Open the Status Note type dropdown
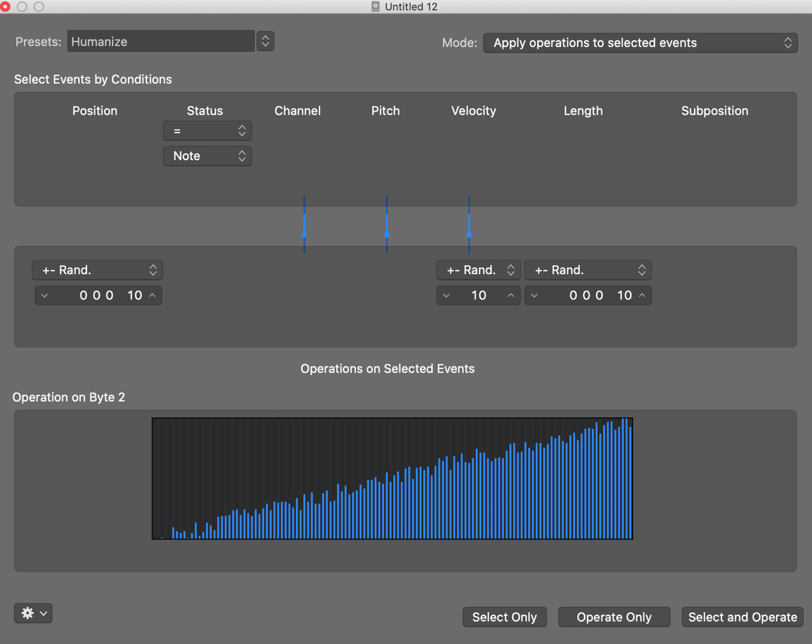This screenshot has width=812, height=644. click(x=207, y=156)
